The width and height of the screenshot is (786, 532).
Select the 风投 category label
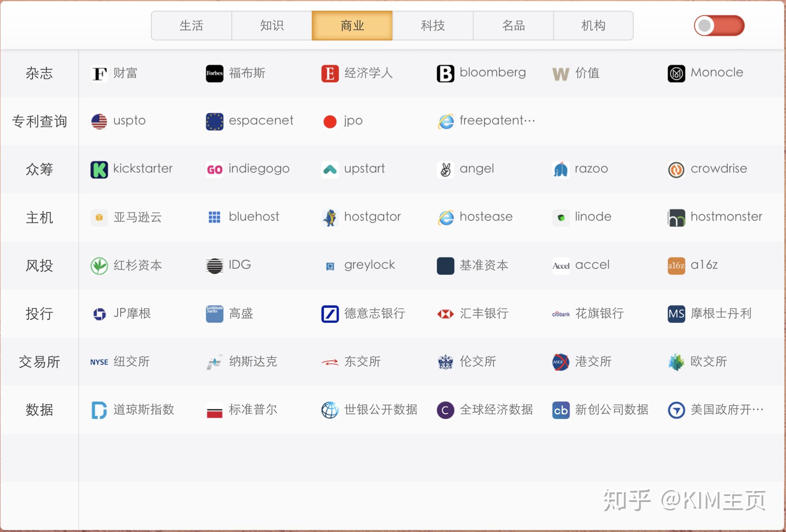click(39, 266)
